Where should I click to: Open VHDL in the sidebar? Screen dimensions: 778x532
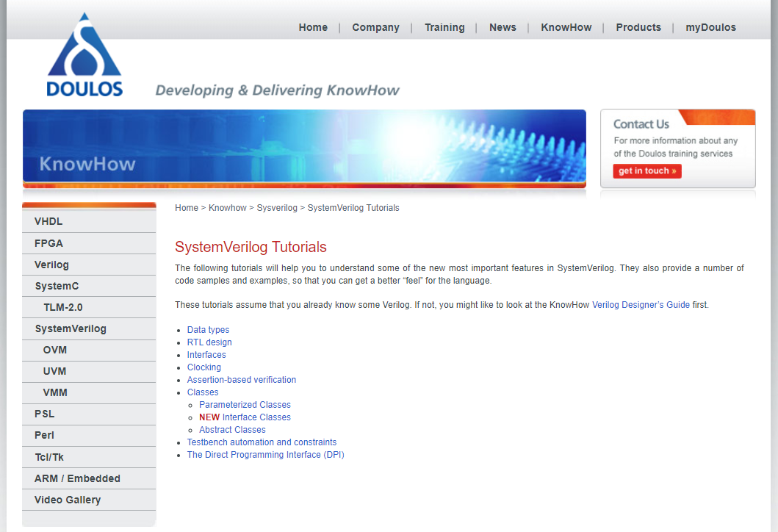coord(89,221)
